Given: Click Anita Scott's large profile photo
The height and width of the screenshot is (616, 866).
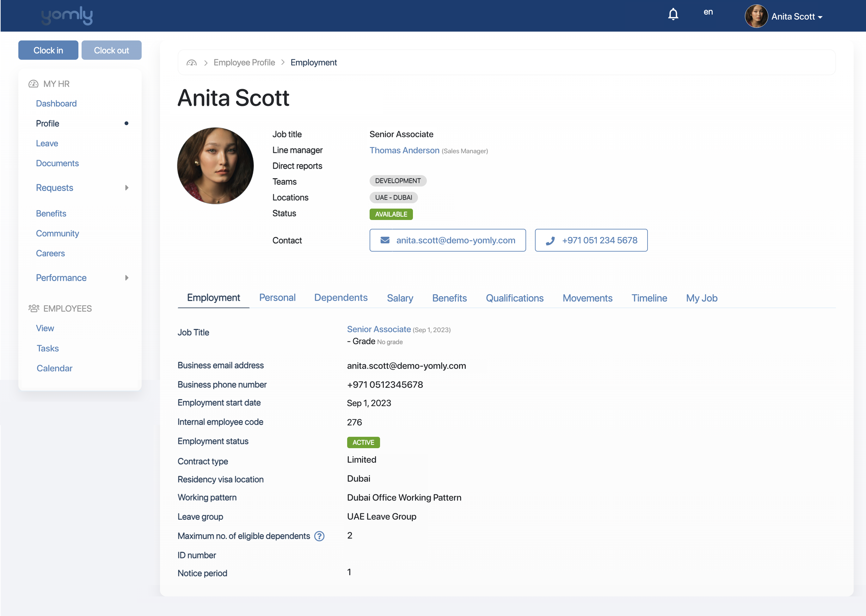Looking at the screenshot, I should tap(216, 166).
